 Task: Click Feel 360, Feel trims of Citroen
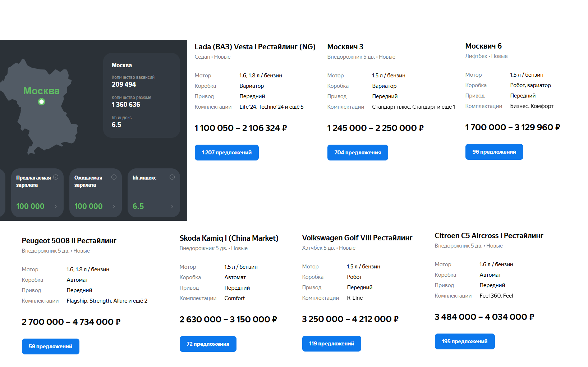tap(496, 296)
